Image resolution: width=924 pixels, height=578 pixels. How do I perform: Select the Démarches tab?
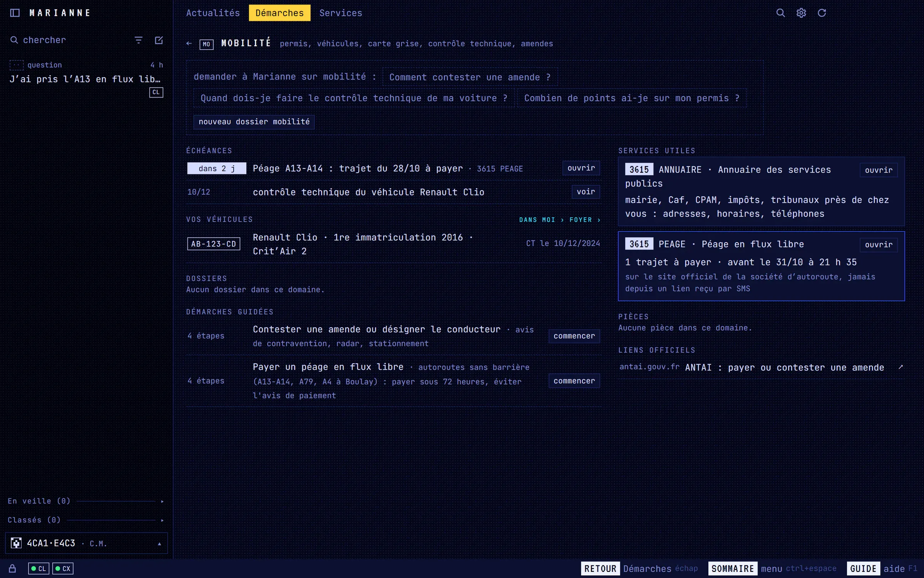click(280, 13)
